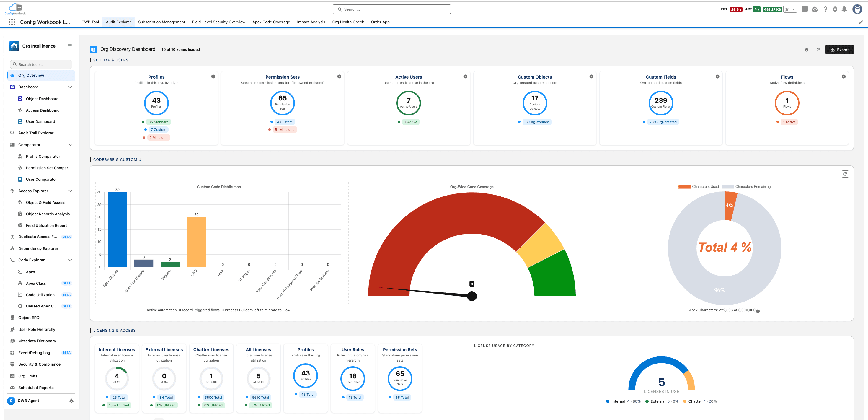868x420 pixels.
Task: Toggle the Characters Remaining legend swatch
Action: click(x=728, y=187)
